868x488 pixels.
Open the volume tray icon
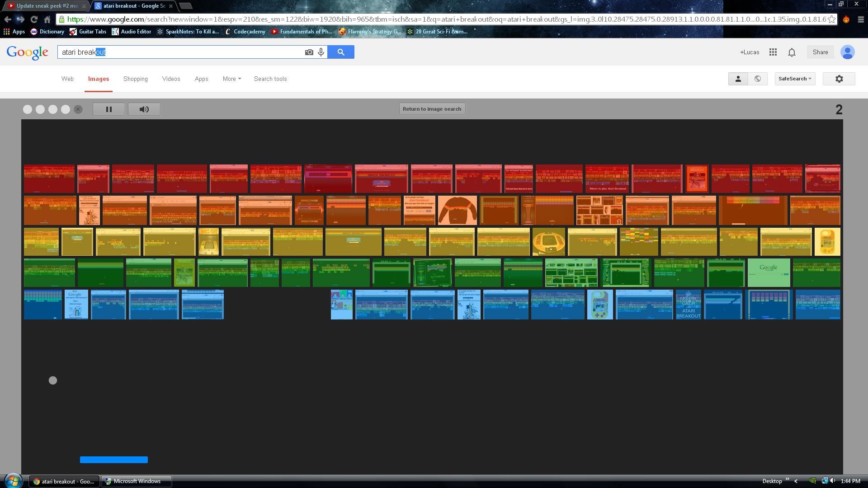[x=833, y=481]
